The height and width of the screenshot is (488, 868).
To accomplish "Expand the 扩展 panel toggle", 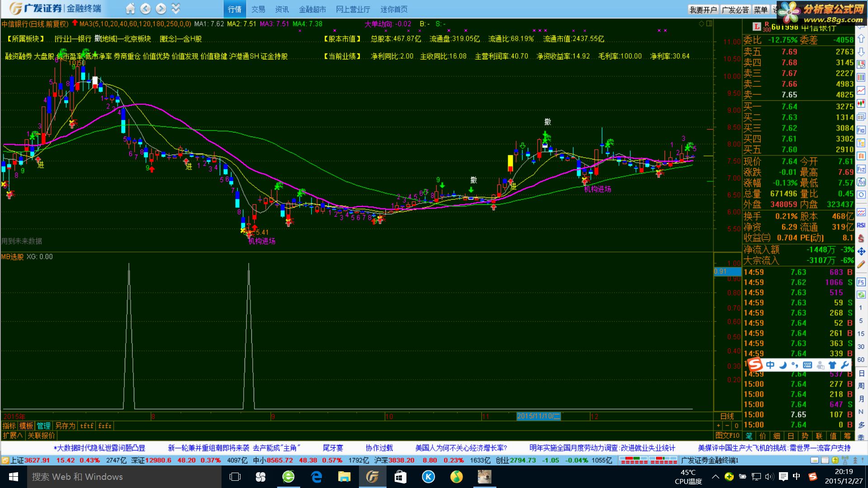I will pyautogui.click(x=13, y=436).
